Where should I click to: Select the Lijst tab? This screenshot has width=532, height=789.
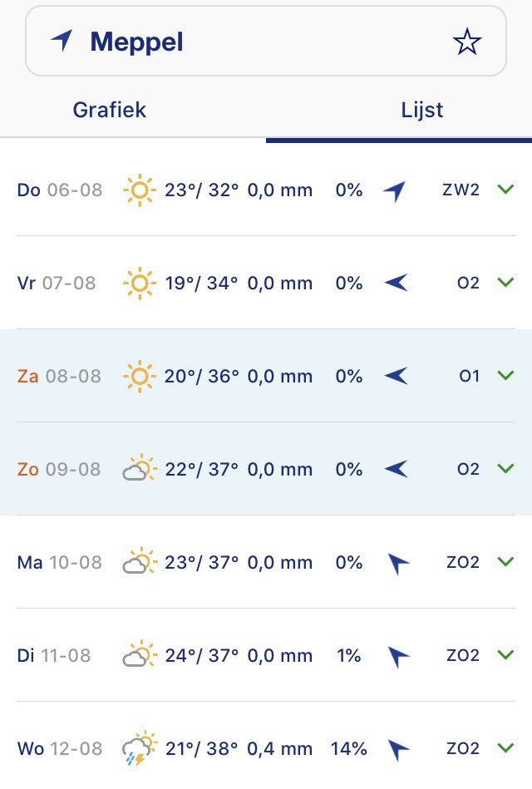click(422, 110)
